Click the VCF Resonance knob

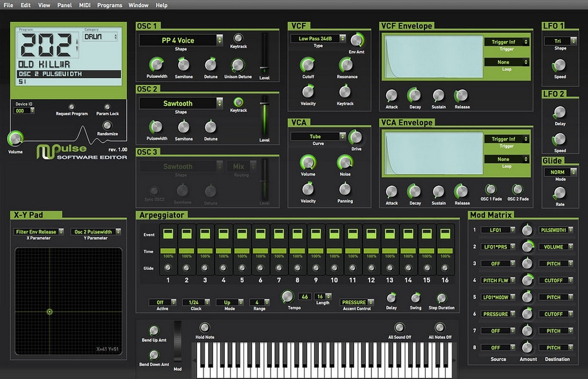[x=345, y=64]
